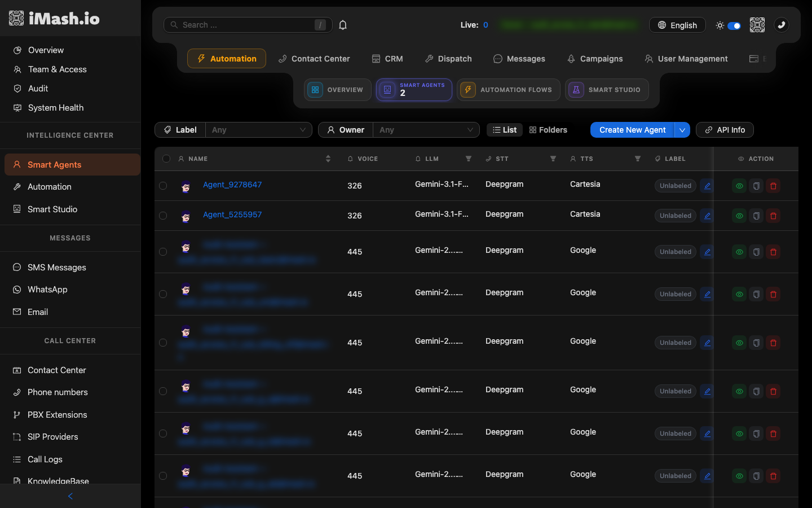This screenshot has width=812, height=508.
Task: Click Create New Agent button
Action: [632, 130]
